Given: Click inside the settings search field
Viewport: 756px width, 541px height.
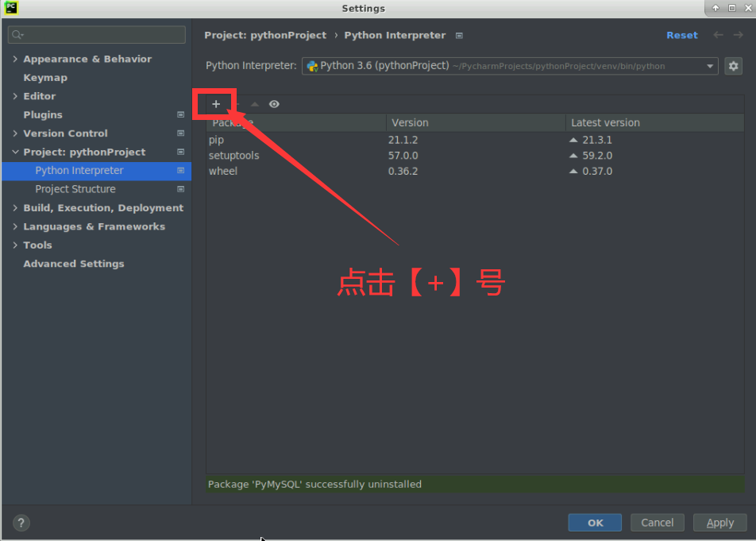Looking at the screenshot, I should (x=95, y=35).
